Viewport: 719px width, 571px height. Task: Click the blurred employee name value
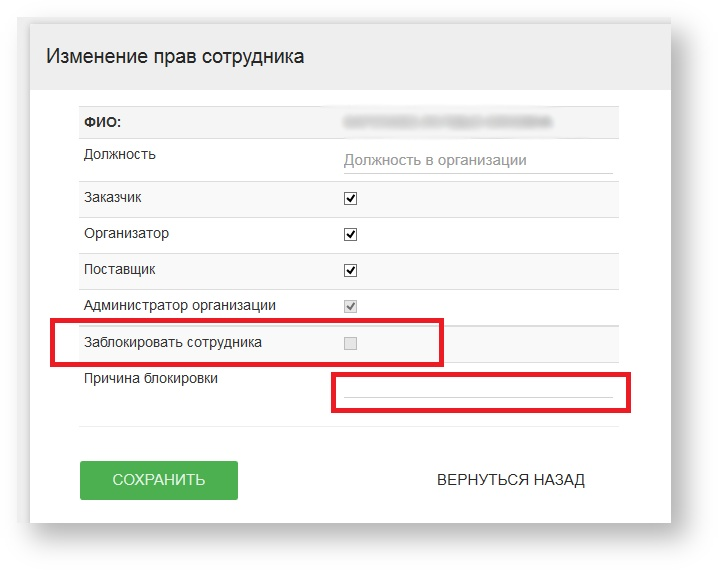446,122
